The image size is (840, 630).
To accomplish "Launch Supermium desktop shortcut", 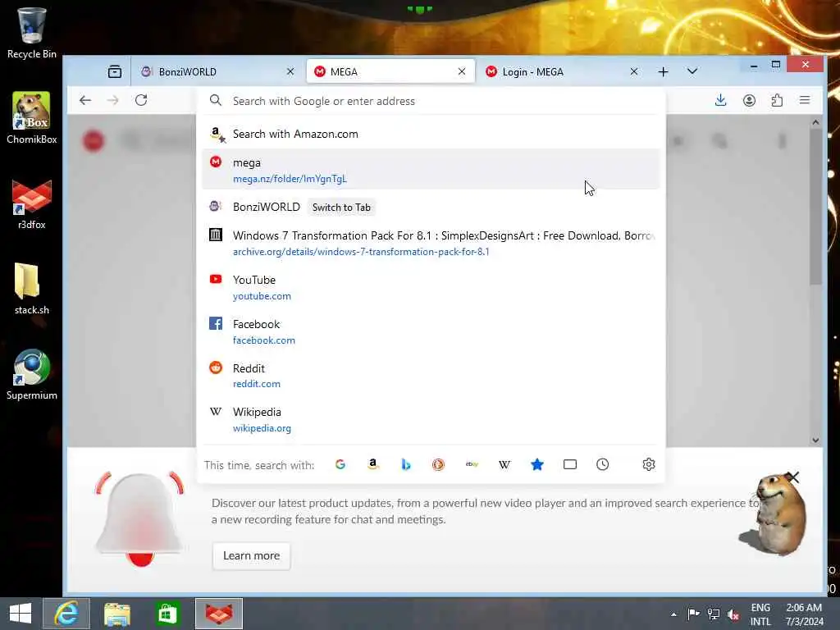I will [x=32, y=375].
